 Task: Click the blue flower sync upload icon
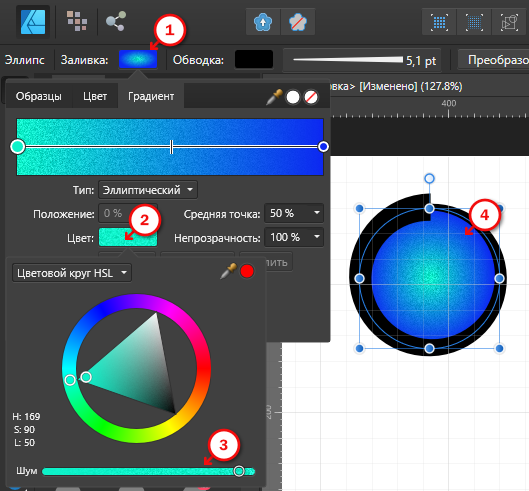(x=263, y=22)
